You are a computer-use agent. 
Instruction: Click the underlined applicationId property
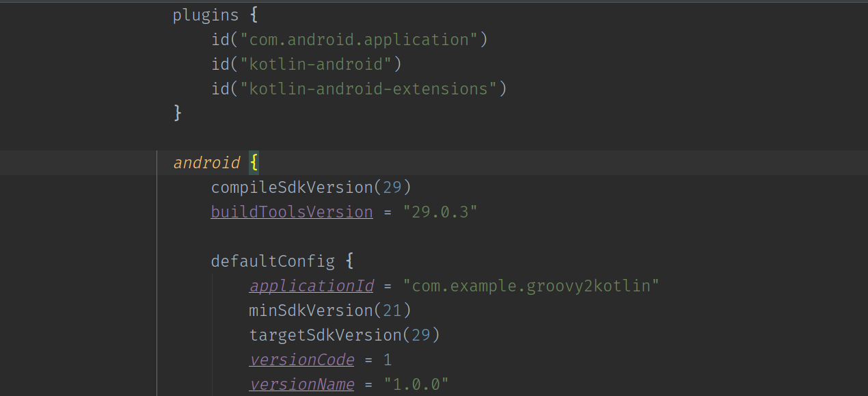[311, 285]
